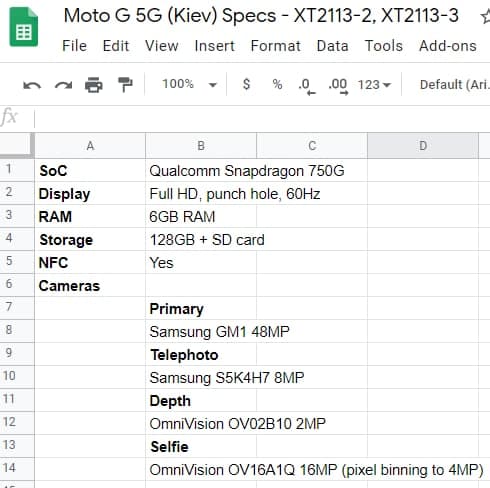Select the 'Storage' cell
This screenshot has width=490, height=488.
pos(90,239)
